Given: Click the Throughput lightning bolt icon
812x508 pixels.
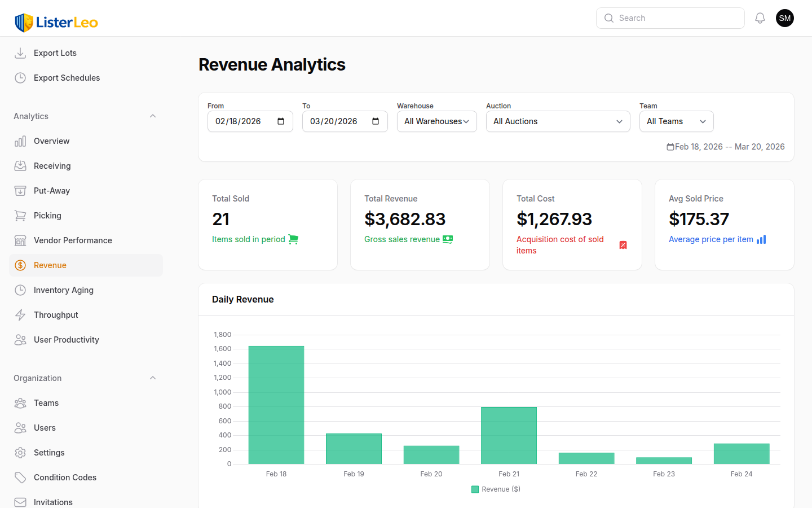Looking at the screenshot, I should pos(20,315).
